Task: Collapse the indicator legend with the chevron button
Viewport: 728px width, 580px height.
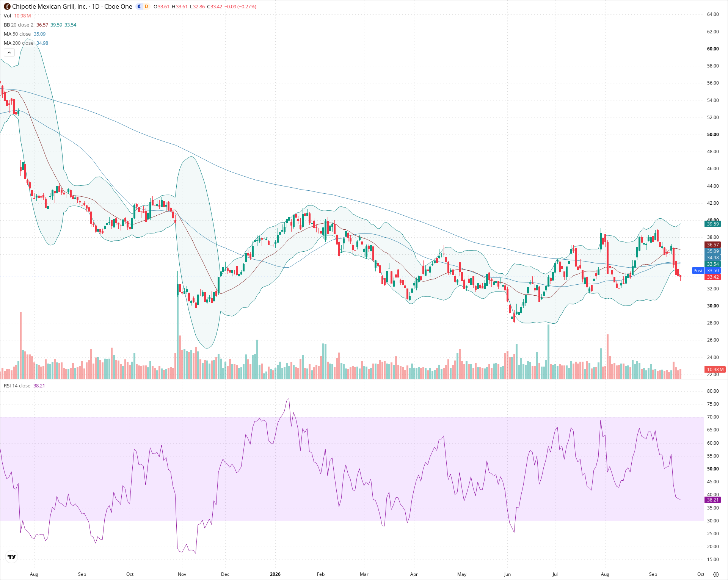Action: (x=9, y=53)
